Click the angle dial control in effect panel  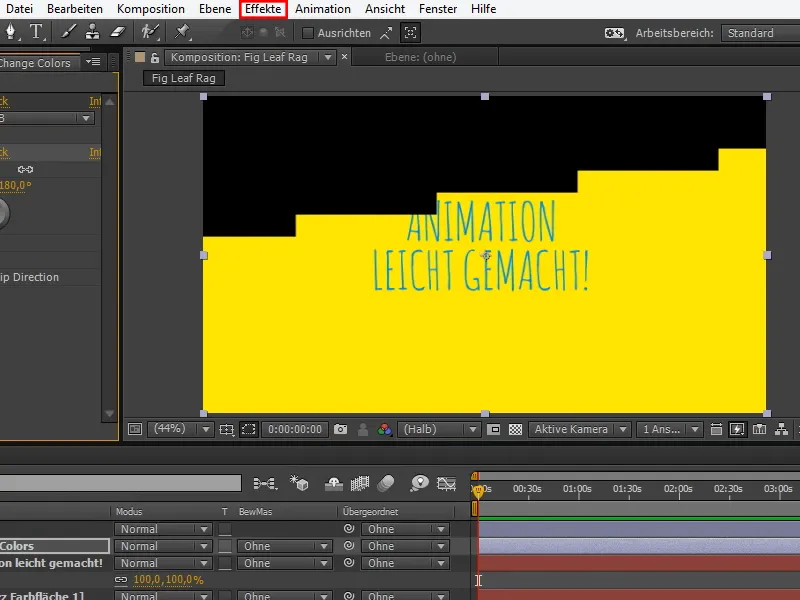pos(2,213)
